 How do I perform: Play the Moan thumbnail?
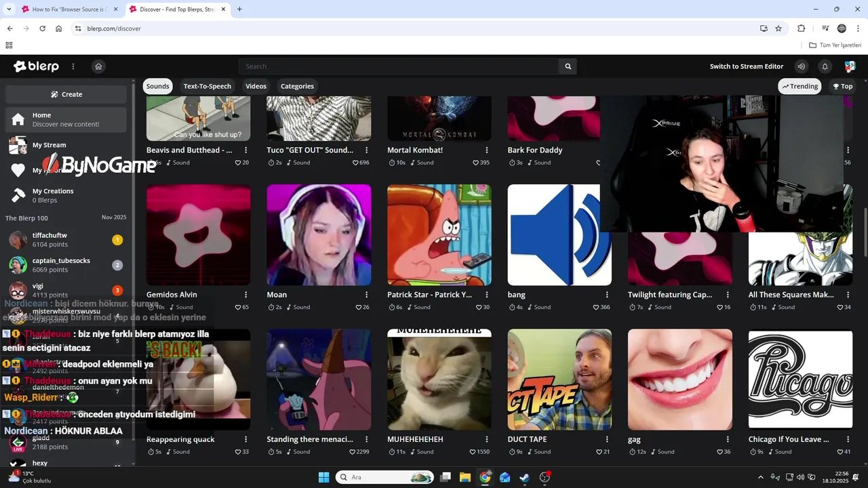(319, 235)
